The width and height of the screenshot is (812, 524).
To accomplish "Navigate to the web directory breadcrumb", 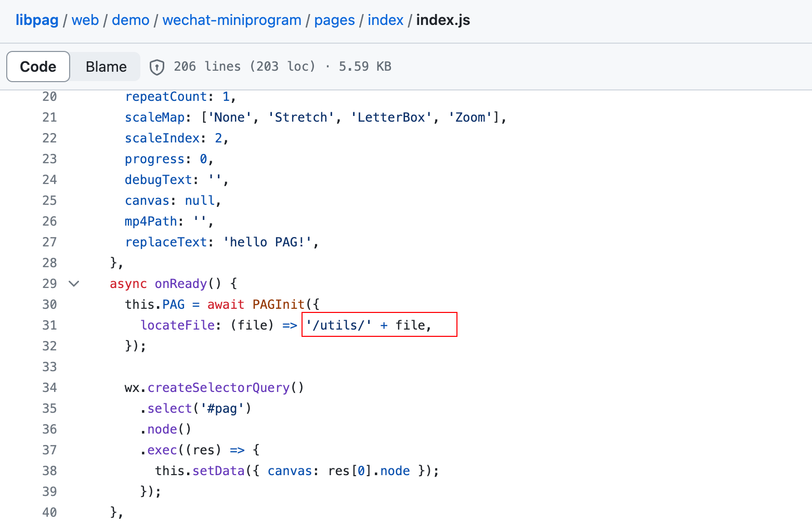I will pos(85,20).
